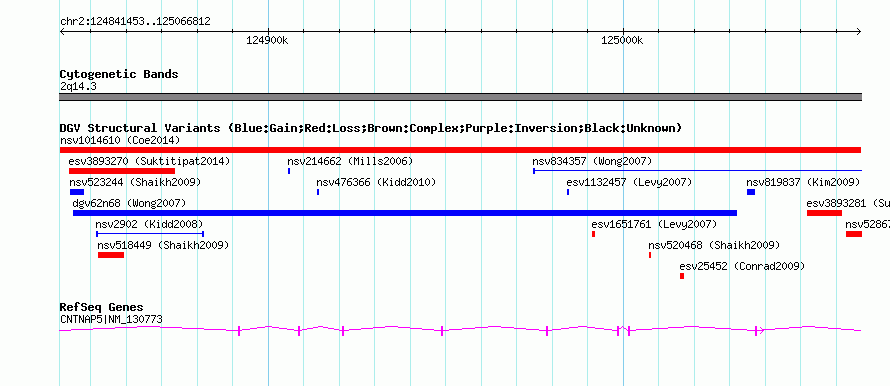890x386 pixels.
Task: Open the esv3893281 variant label
Action: pyautogui.click(x=848, y=203)
